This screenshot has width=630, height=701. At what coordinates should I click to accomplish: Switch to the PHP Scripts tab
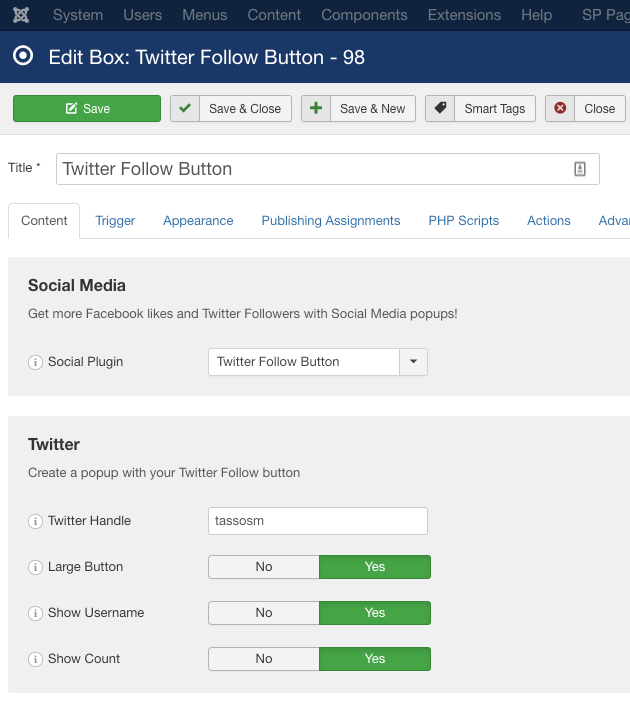pos(464,221)
